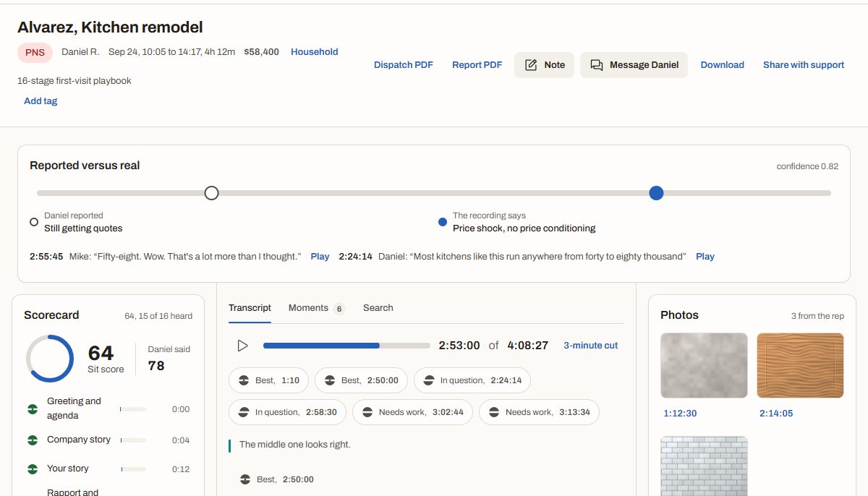Screen dimensions: 868x496
Task: Click the green icon beside Company story
Action: click(33, 440)
